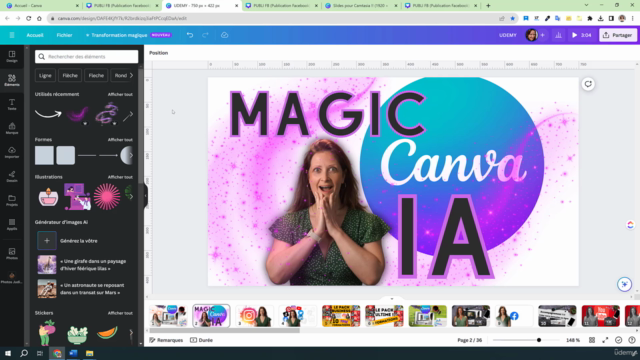Viewport: 640px width, 360px height.
Task: Open the Marque sidebar panel
Action: tap(12, 128)
